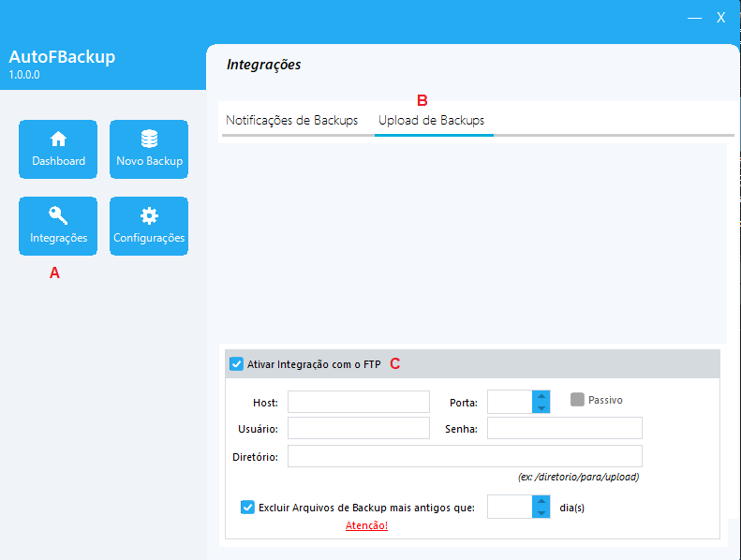The height and width of the screenshot is (560, 741).
Task: Click the dia(s) number field
Action: (510, 507)
